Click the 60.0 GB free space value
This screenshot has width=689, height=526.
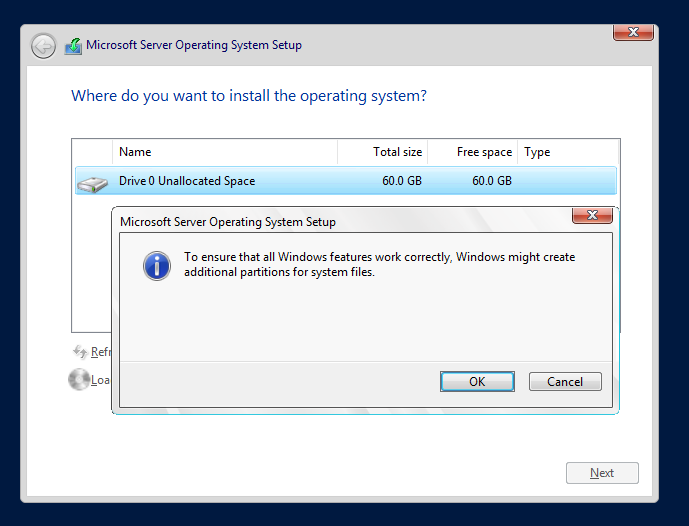tap(491, 181)
